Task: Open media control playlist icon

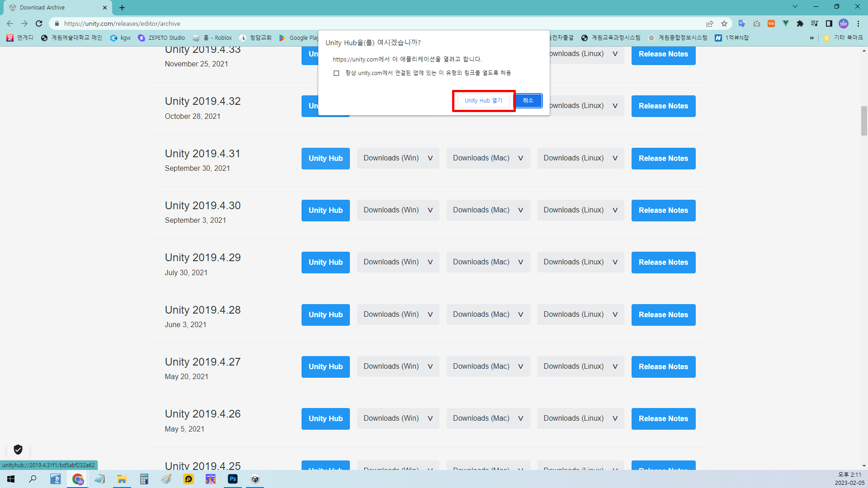Action: 815,23
